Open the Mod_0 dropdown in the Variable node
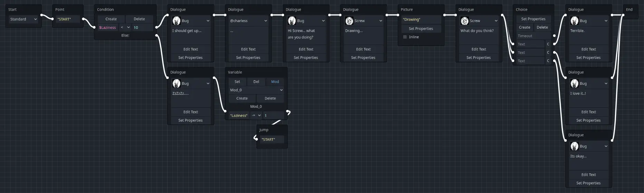The width and height of the screenshot is (644, 193). (256, 90)
